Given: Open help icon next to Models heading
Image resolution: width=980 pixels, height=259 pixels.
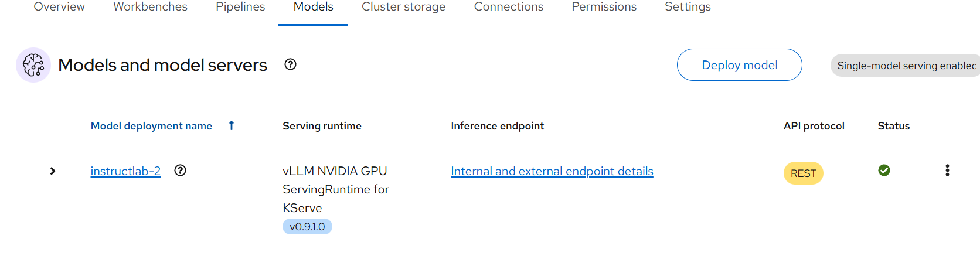Looking at the screenshot, I should (x=290, y=64).
